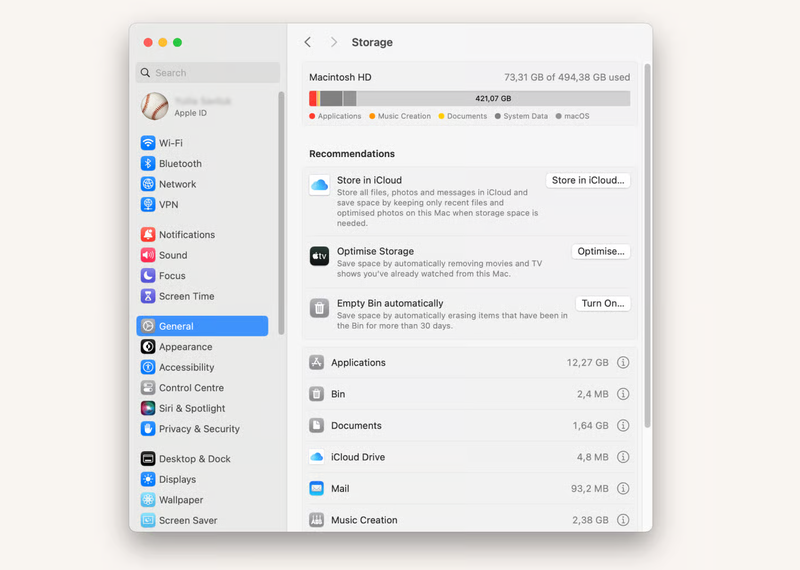Image resolution: width=800 pixels, height=570 pixels.
Task: Click the orange Music Creation legend dot
Action: pos(372,116)
